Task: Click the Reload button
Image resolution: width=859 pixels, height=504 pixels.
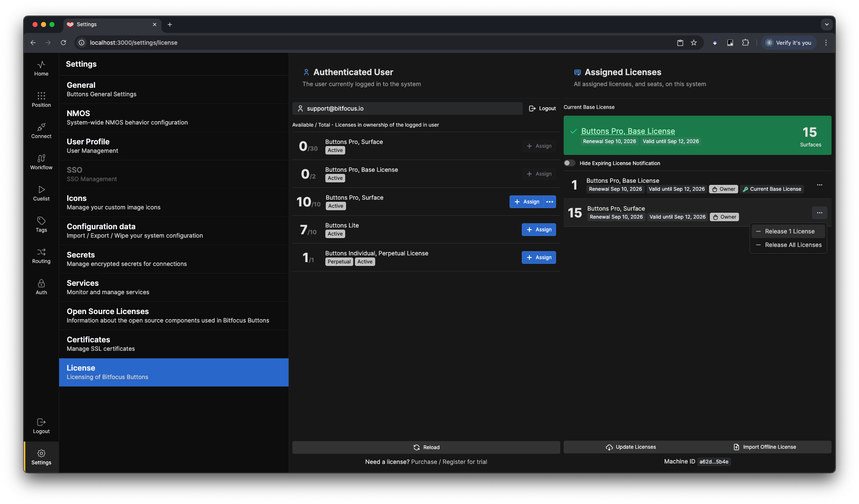Action: pos(426,447)
